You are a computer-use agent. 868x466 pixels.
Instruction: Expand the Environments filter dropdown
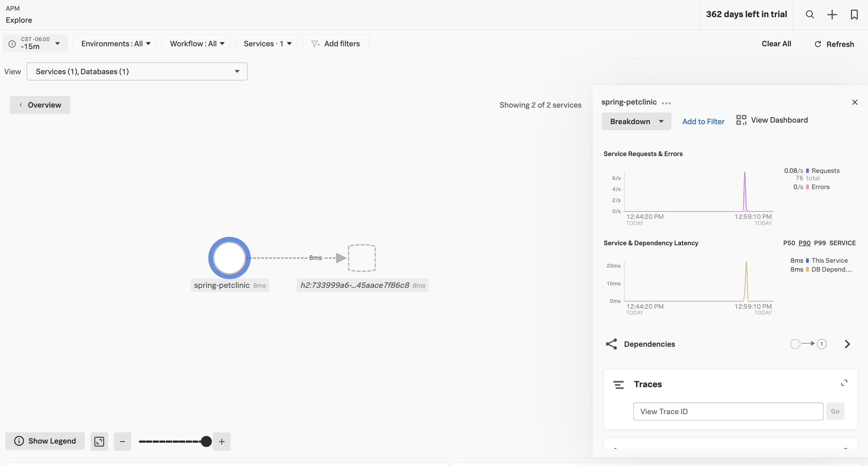tap(115, 43)
